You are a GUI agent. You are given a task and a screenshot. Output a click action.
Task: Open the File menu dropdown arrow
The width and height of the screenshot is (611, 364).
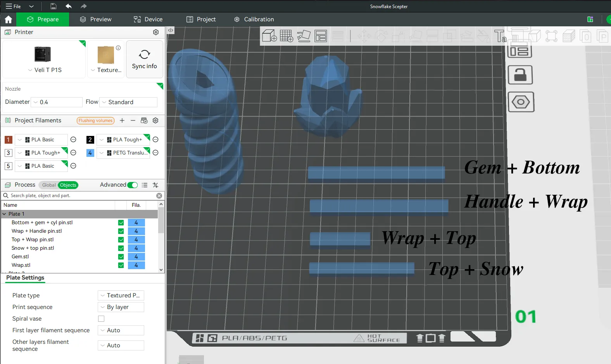31,6
